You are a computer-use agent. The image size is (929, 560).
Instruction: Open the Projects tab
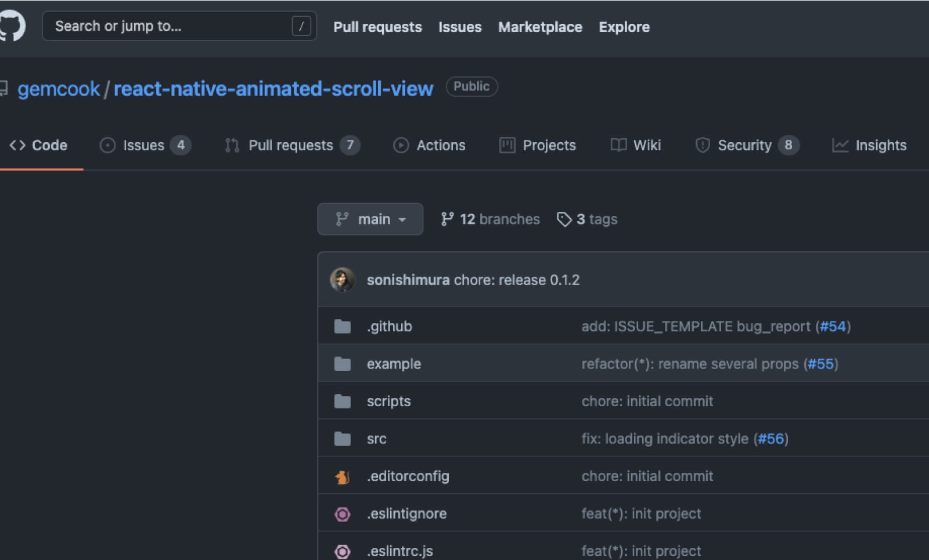pos(538,145)
